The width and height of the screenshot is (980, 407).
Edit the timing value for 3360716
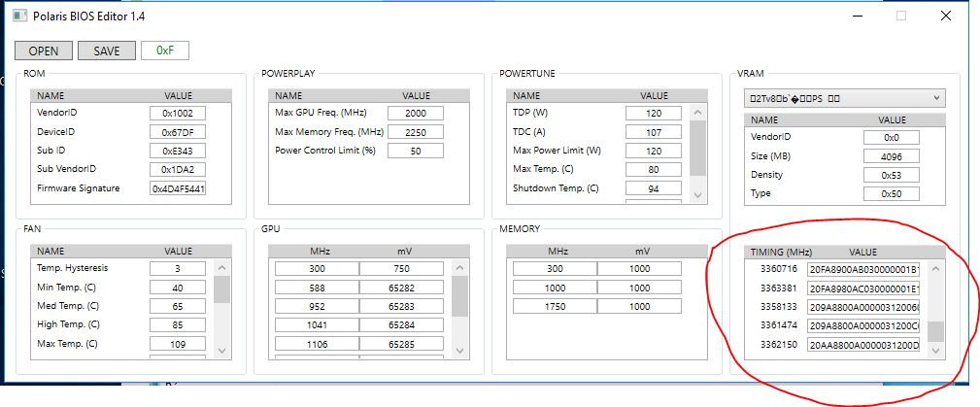click(x=863, y=269)
